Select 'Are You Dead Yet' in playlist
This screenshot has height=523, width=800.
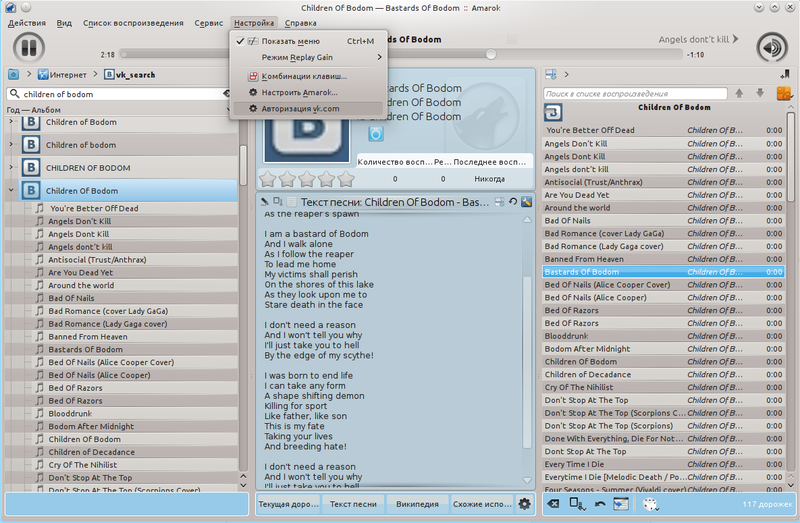(x=663, y=195)
